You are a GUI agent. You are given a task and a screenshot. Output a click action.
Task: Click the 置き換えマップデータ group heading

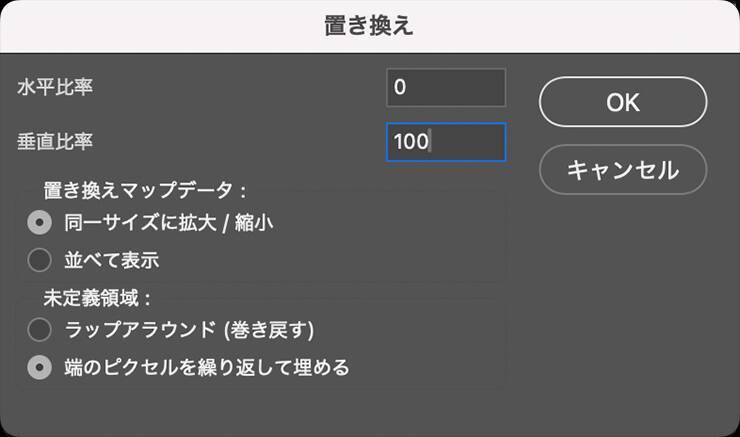tap(144, 189)
